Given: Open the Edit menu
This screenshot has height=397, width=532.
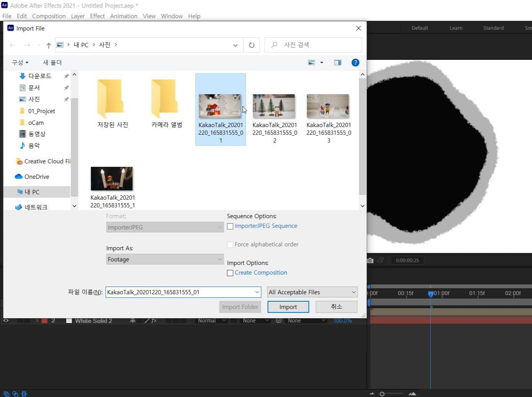Looking at the screenshot, I should click(22, 16).
